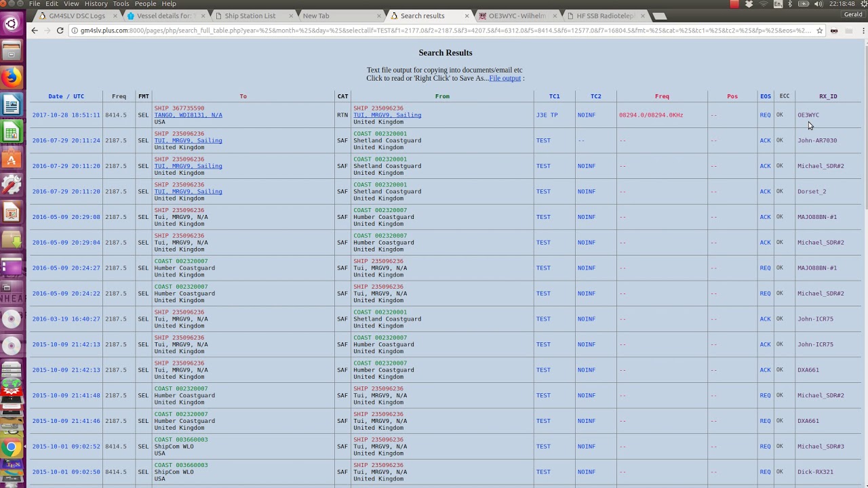Open the En keyboard layout indicator

778,4
